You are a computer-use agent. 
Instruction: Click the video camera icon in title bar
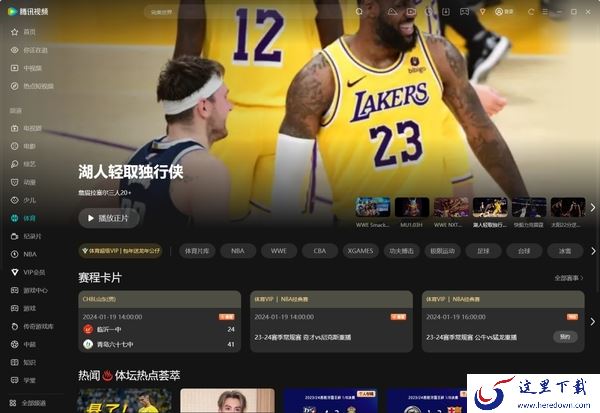coord(411,12)
